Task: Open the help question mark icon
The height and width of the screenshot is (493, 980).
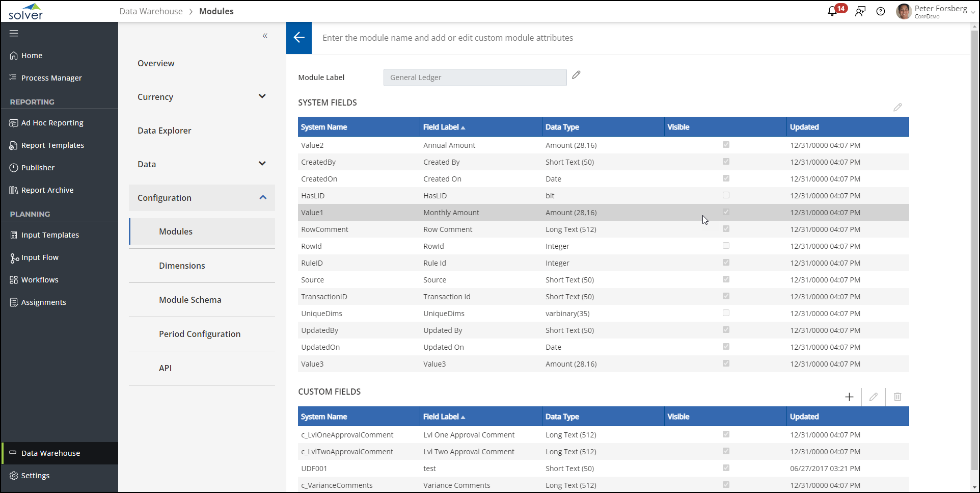Action: point(881,11)
